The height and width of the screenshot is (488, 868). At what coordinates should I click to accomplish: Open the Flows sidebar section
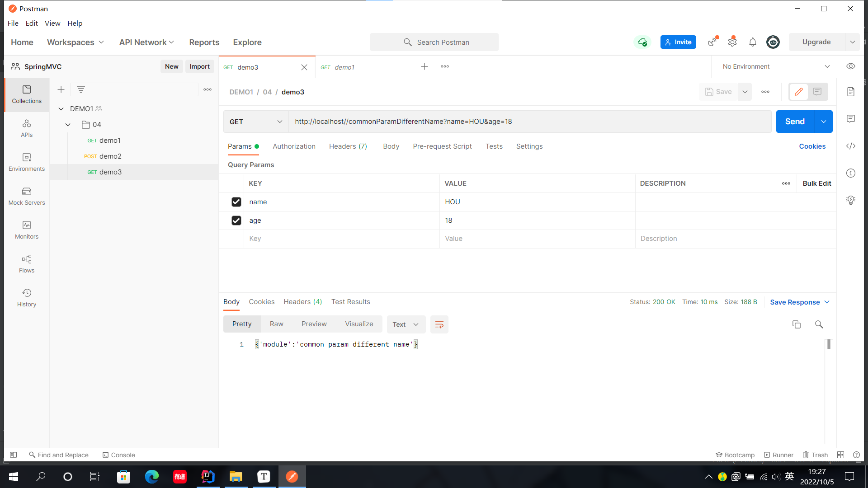27,264
